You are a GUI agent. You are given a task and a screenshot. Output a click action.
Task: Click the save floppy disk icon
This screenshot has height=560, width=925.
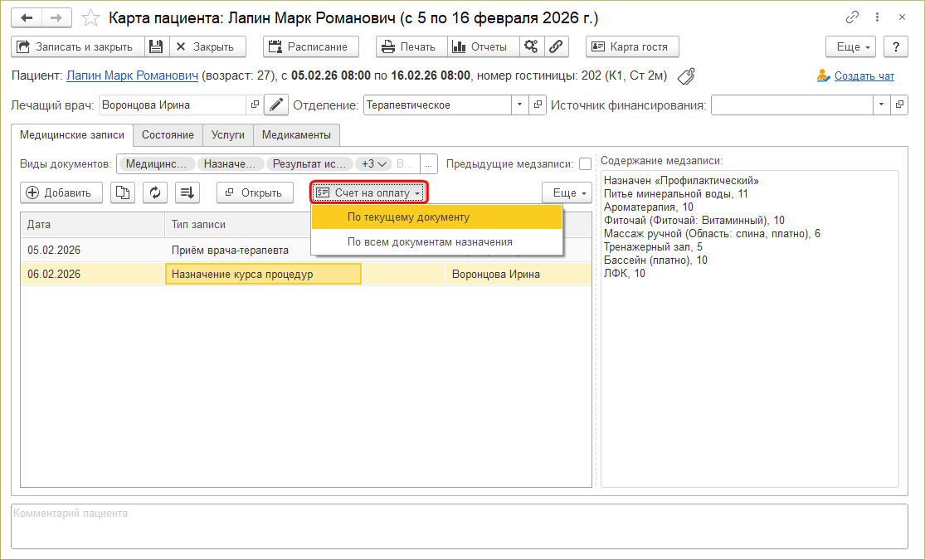157,46
